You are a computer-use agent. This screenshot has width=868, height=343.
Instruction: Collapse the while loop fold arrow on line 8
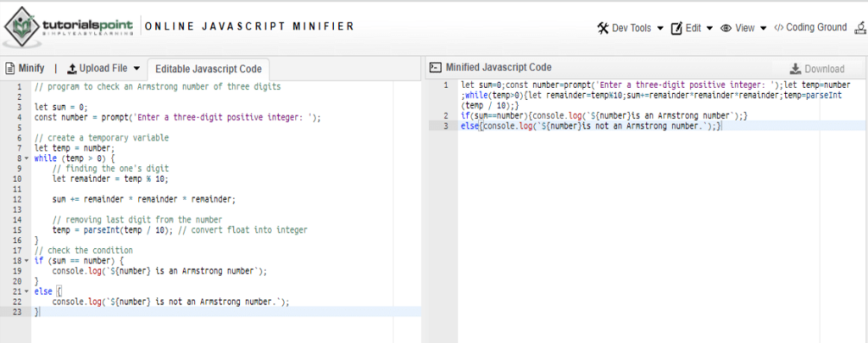26,158
